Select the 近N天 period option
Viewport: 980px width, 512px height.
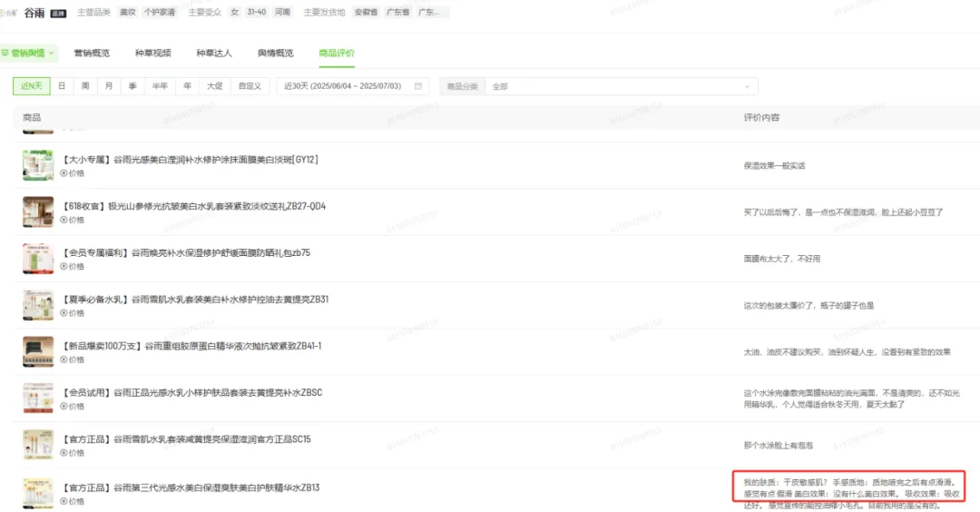(31, 86)
